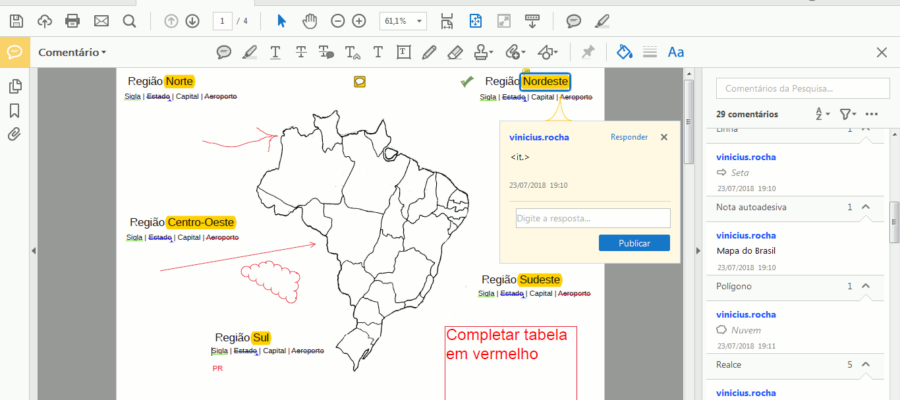Collapse the Nota autoadesiva group
The image size is (900, 400).
866,207
